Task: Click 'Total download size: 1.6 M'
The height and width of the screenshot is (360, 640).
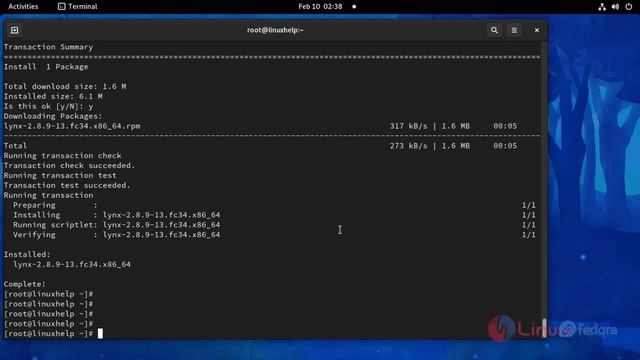Action: point(65,87)
